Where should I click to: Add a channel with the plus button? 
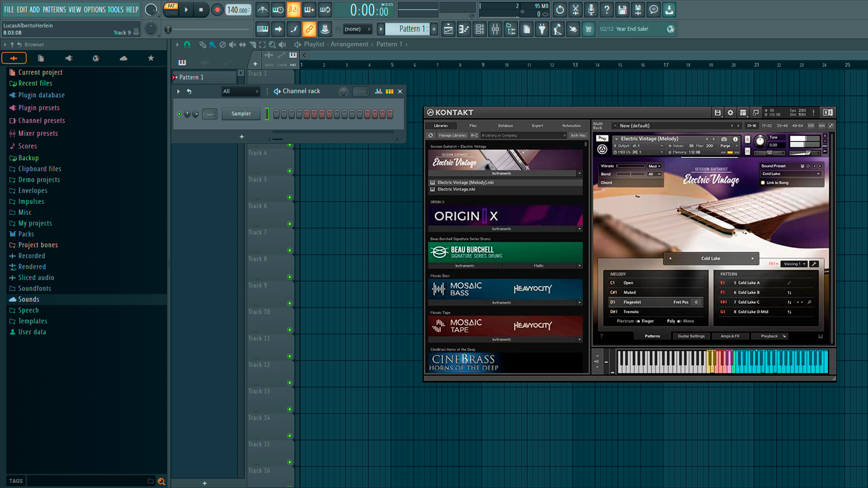(241, 137)
